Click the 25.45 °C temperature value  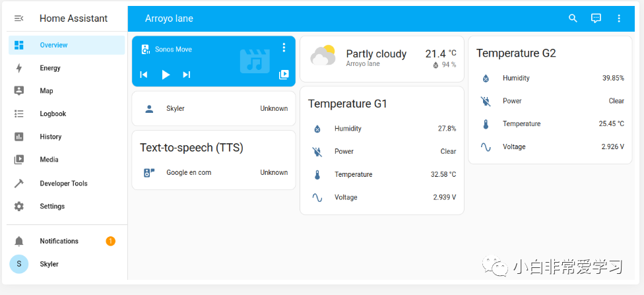point(612,124)
